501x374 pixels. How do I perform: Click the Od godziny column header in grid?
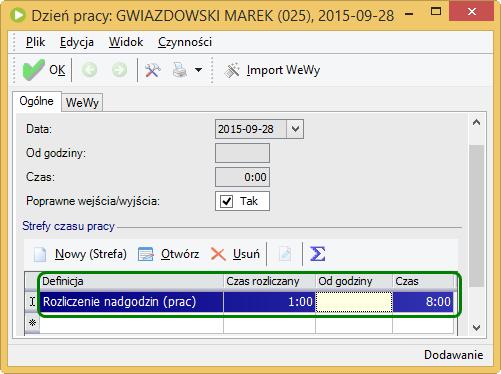coord(354,281)
